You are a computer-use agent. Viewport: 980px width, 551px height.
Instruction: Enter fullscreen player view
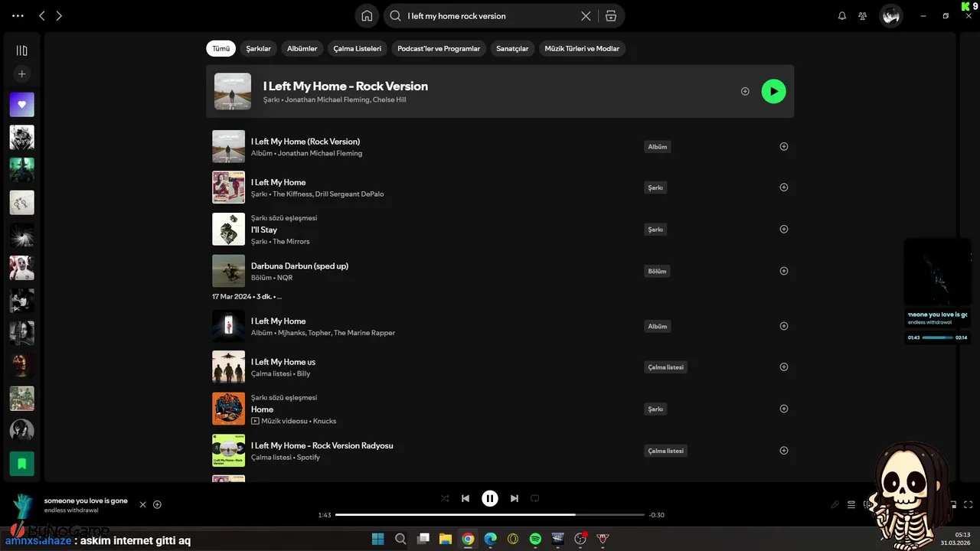tap(969, 504)
